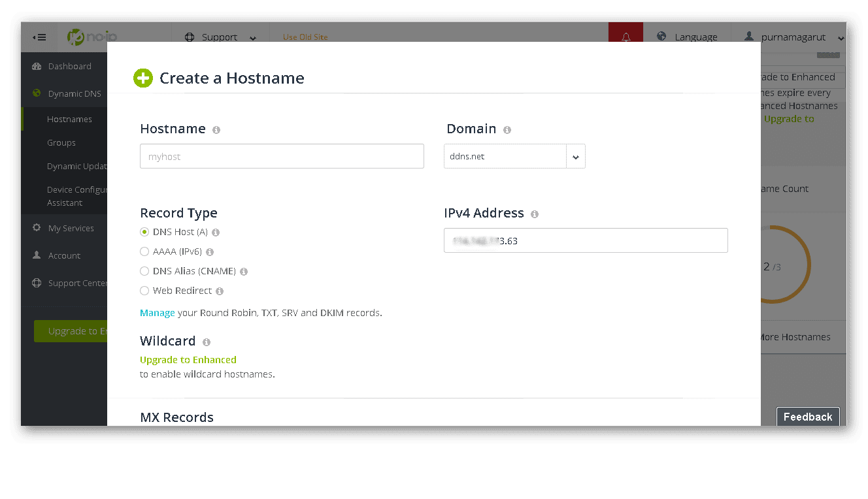
Task: Open the Domain dropdown showing ddns.net
Action: (576, 157)
